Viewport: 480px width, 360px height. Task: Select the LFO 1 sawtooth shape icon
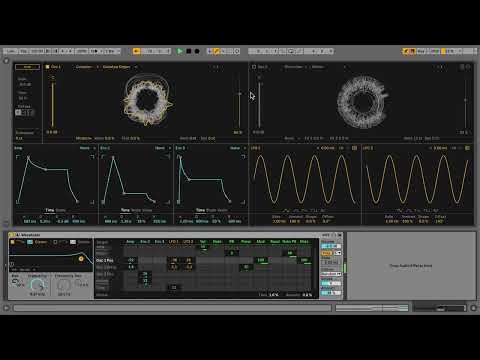(304, 210)
